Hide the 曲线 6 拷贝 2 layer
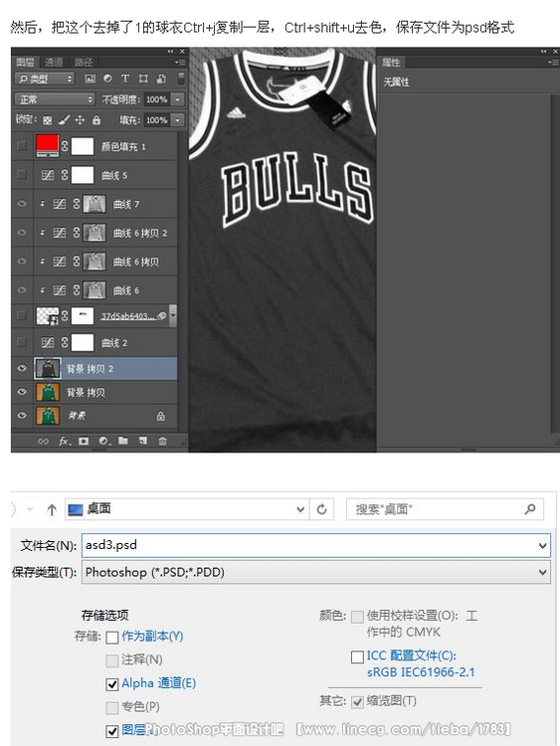Image resolution: width=560 pixels, height=746 pixels. coord(22,233)
